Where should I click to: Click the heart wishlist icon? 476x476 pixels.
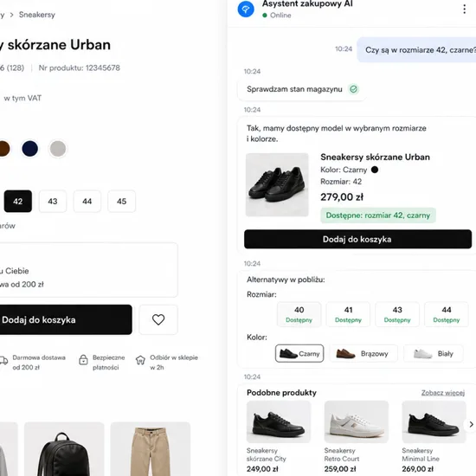(158, 319)
